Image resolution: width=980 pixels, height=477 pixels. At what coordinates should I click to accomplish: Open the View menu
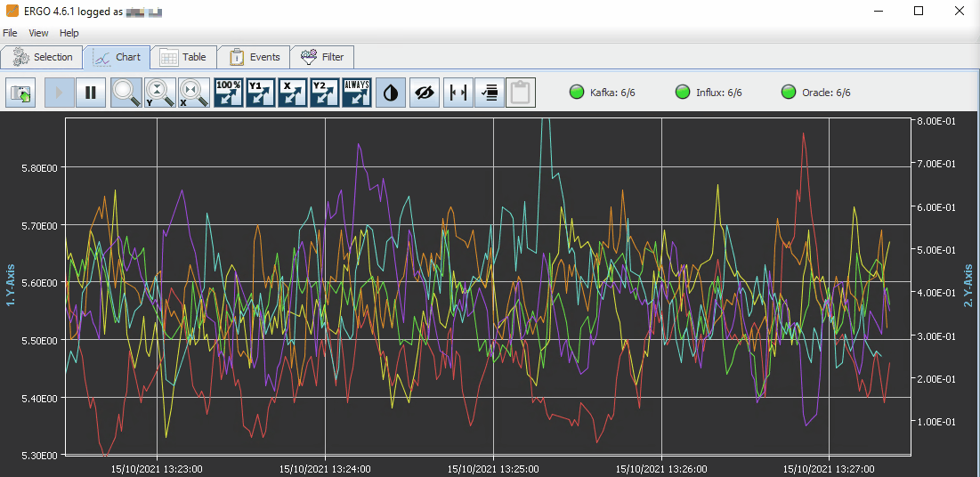point(38,33)
